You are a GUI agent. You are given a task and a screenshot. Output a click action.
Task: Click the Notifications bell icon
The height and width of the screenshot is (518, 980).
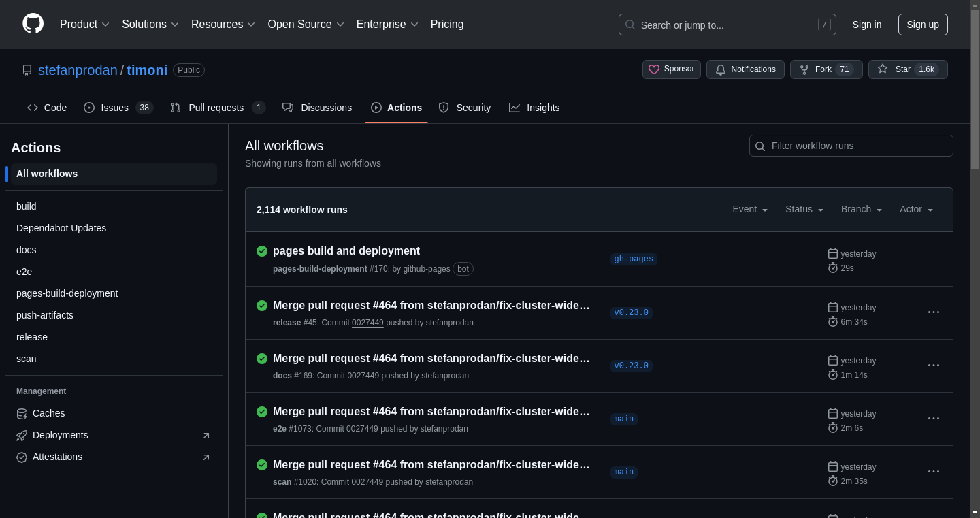(x=721, y=69)
